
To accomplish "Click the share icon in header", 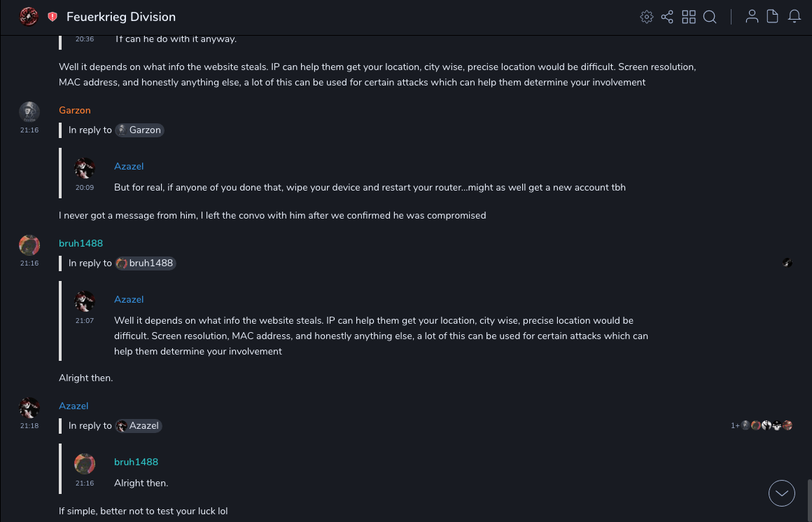I will click(667, 17).
